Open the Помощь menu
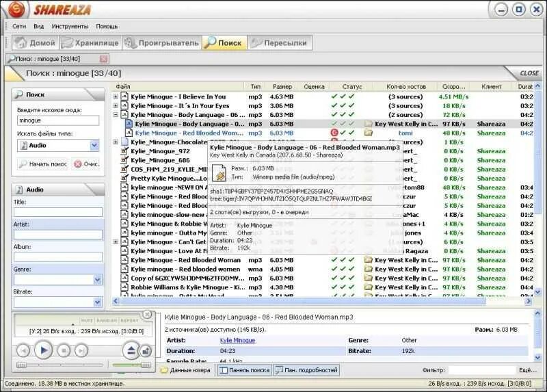 click(107, 26)
